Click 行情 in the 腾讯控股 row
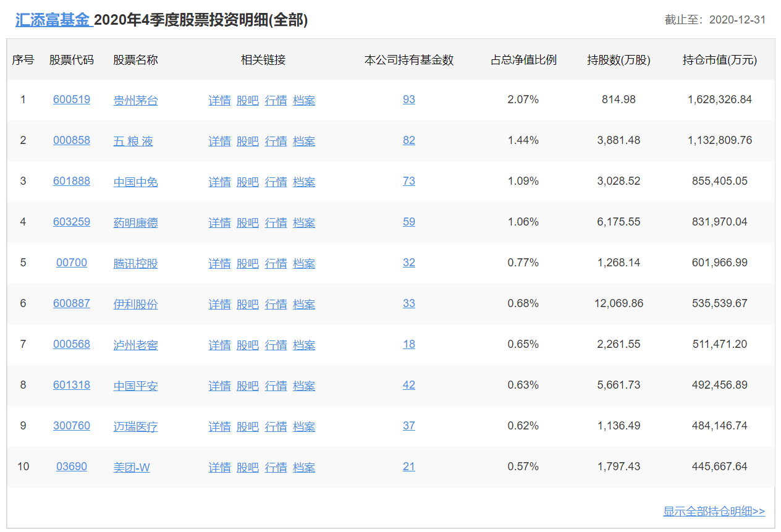Viewport: 781px width, 532px height. click(276, 263)
